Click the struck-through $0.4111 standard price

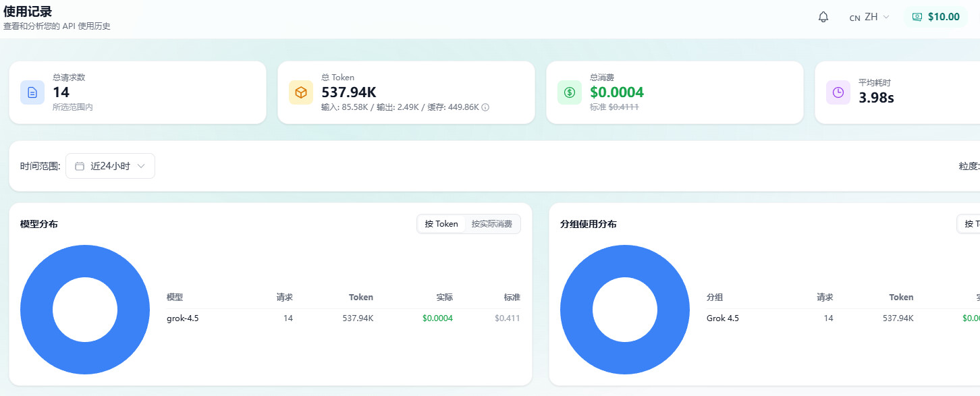(x=624, y=107)
